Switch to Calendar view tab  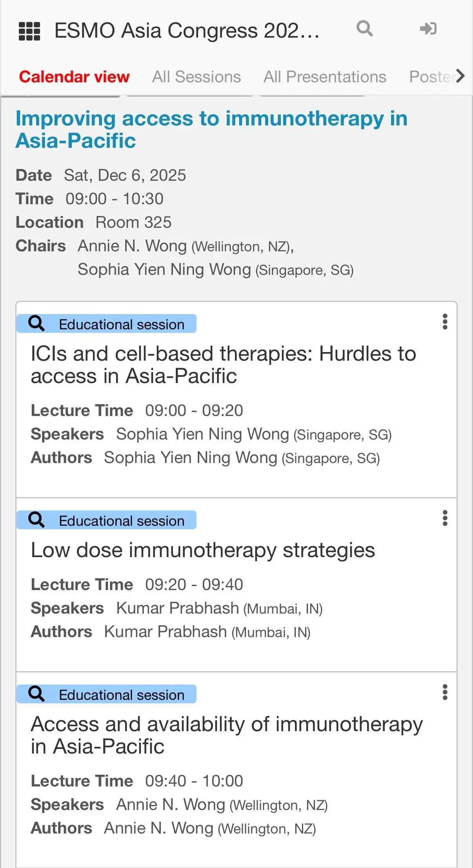[74, 77]
